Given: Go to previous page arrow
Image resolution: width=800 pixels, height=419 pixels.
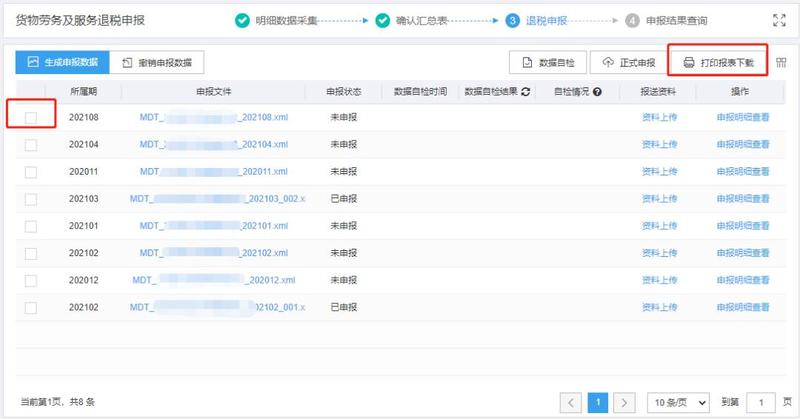Looking at the screenshot, I should (571, 402).
